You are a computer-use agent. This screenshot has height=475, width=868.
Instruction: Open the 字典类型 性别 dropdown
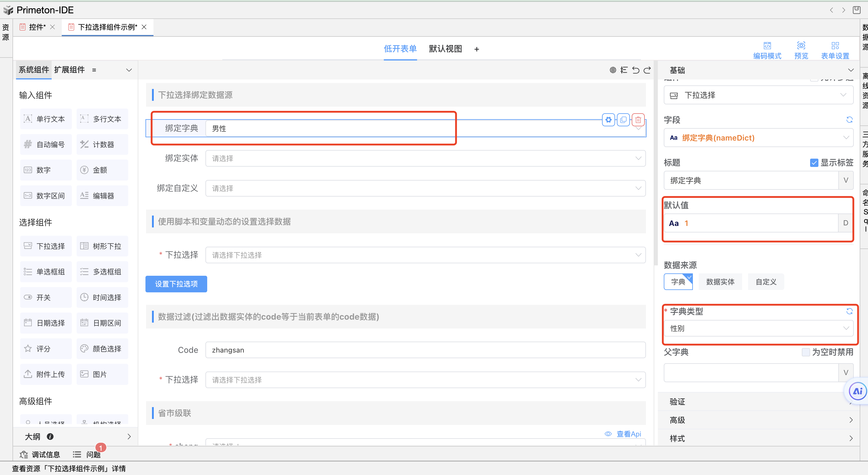[758, 328]
